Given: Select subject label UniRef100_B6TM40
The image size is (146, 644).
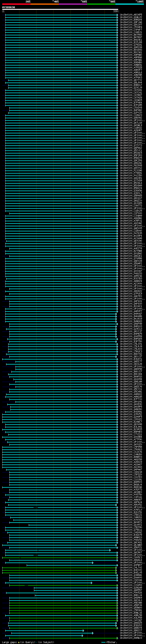Looking at the screenshot, I should click(131, 35).
